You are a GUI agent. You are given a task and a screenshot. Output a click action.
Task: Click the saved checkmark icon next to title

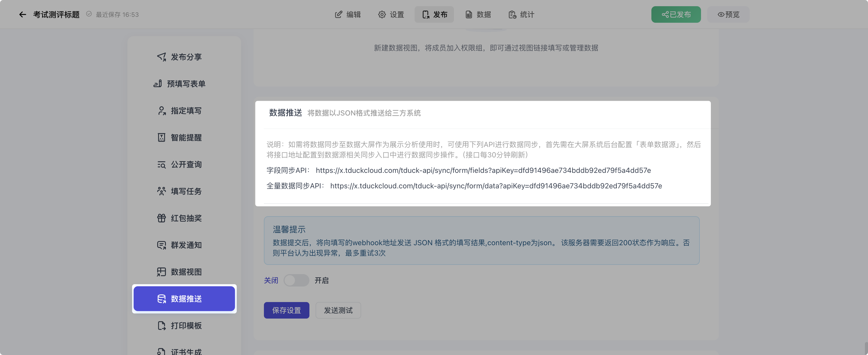(89, 14)
